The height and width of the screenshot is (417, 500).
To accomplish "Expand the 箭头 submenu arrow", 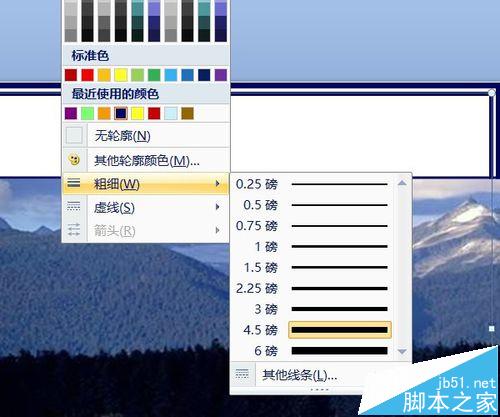I will 217,230.
